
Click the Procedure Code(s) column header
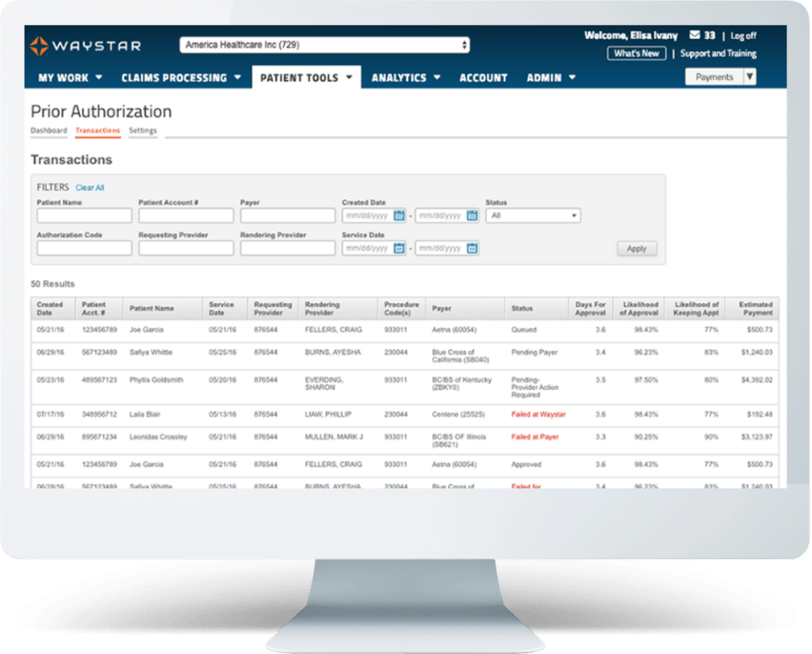click(x=401, y=308)
